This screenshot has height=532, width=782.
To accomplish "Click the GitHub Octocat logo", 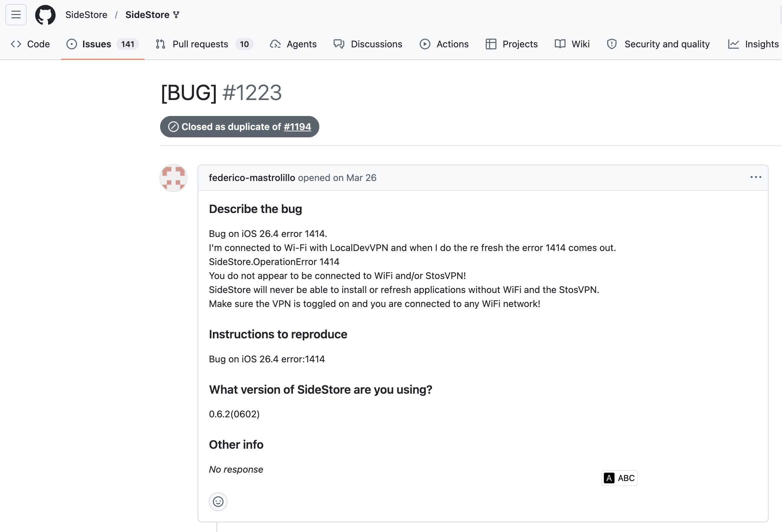I will pyautogui.click(x=45, y=15).
